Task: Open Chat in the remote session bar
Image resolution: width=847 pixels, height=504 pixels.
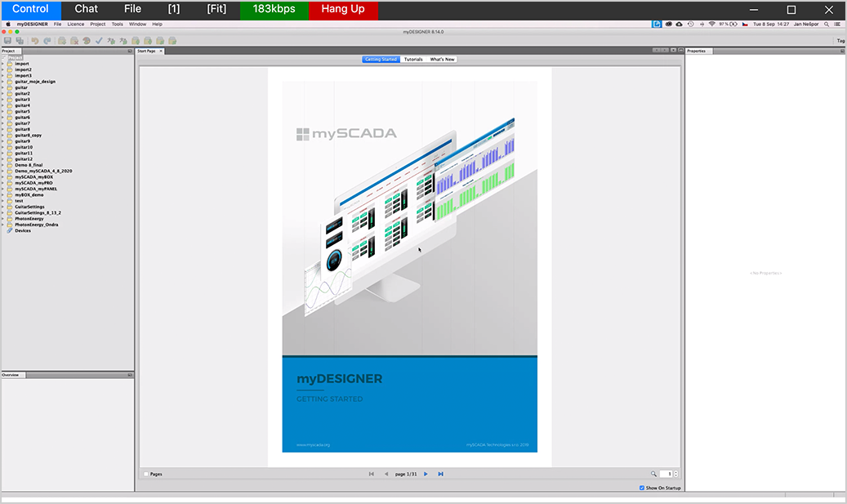Action: click(x=86, y=9)
